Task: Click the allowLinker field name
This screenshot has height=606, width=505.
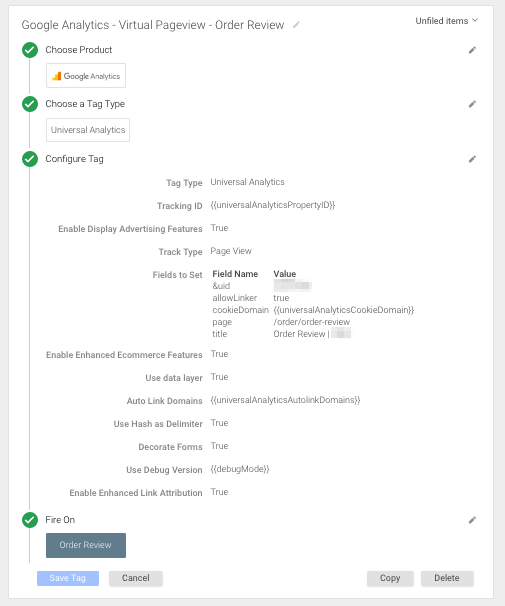Action: 235,298
